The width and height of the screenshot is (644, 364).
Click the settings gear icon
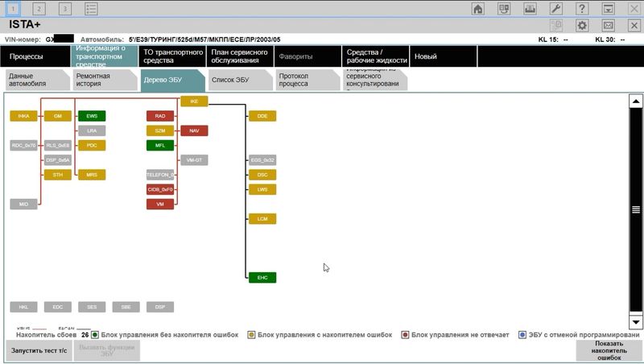[582, 26]
